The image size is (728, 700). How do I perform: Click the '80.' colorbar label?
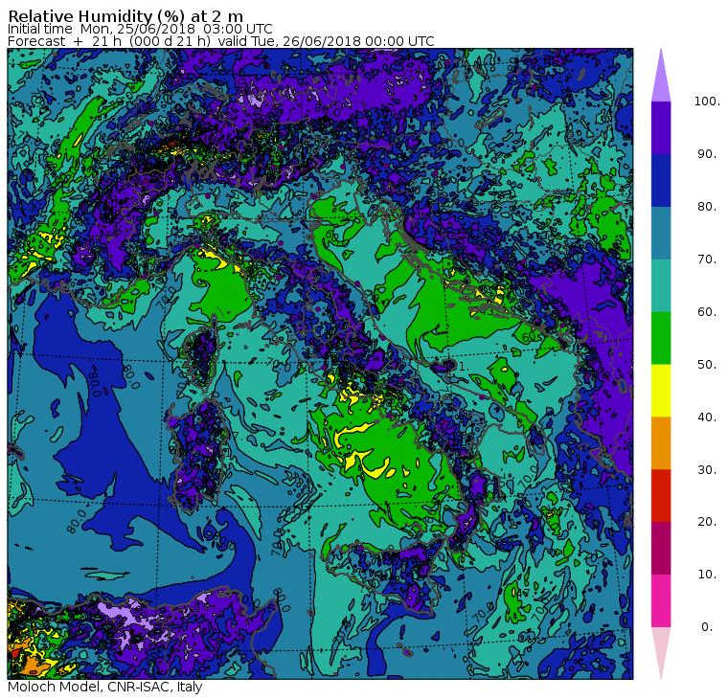707,207
